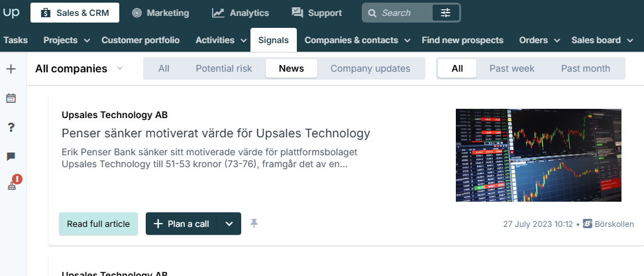Click the article summary 'Erik Penser Bank sänker'
This screenshot has width=644, height=276.
(209, 159)
